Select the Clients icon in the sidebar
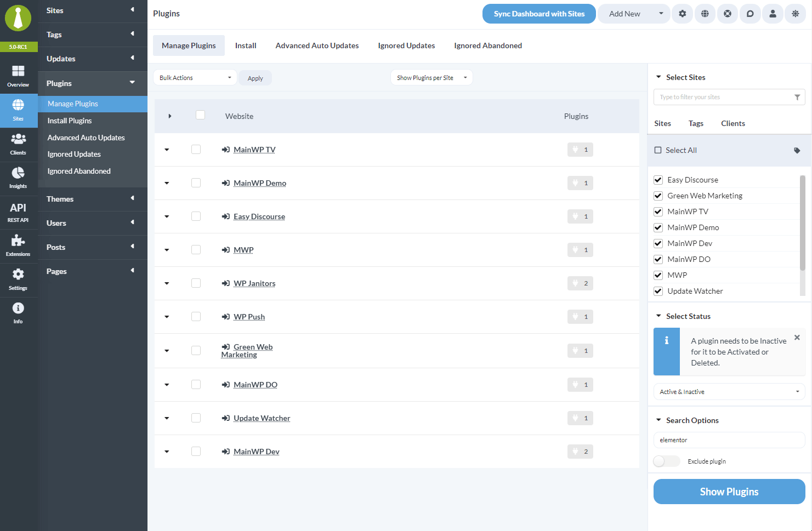The image size is (812, 531). coord(18,141)
